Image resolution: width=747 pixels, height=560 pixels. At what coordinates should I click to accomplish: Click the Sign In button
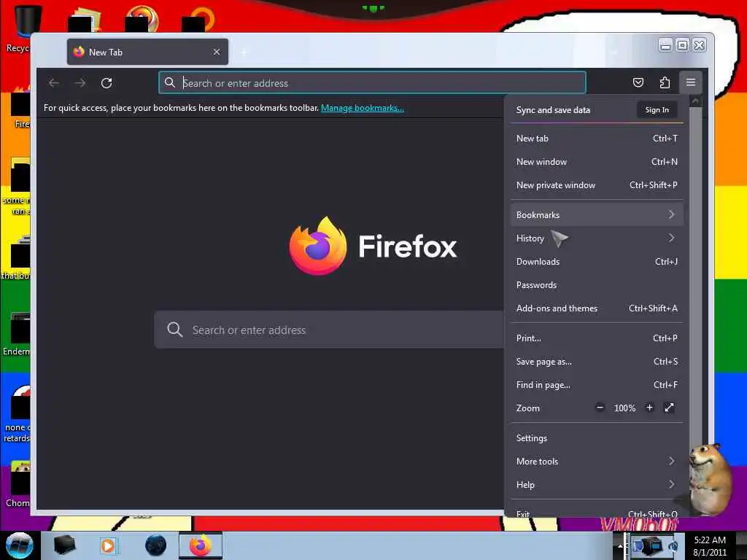[657, 110]
